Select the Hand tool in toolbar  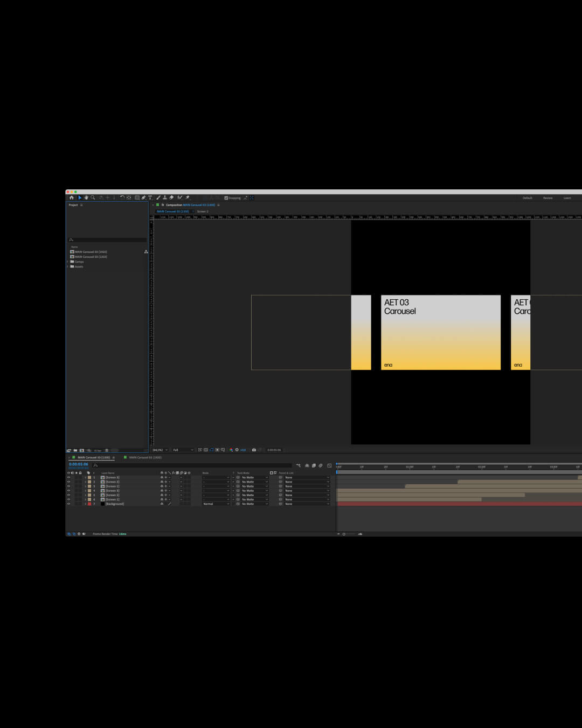tap(86, 197)
